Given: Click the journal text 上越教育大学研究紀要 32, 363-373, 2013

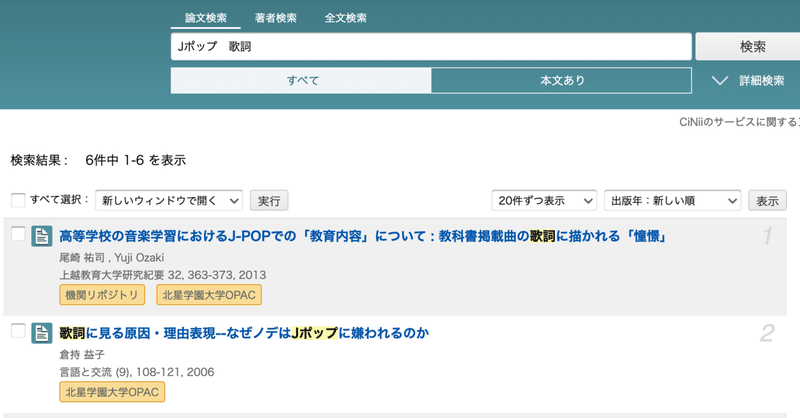Looking at the screenshot, I should point(163,275).
